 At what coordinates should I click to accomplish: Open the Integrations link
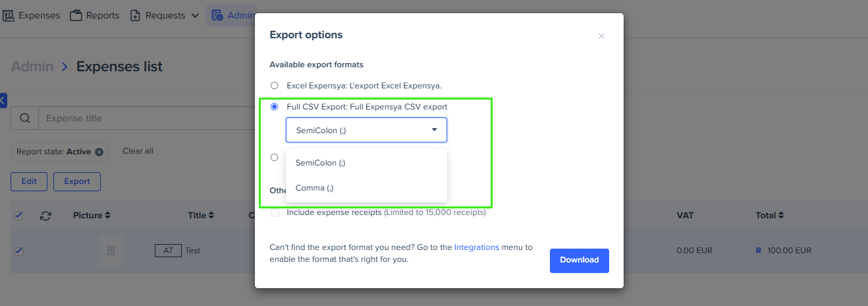pyautogui.click(x=477, y=247)
